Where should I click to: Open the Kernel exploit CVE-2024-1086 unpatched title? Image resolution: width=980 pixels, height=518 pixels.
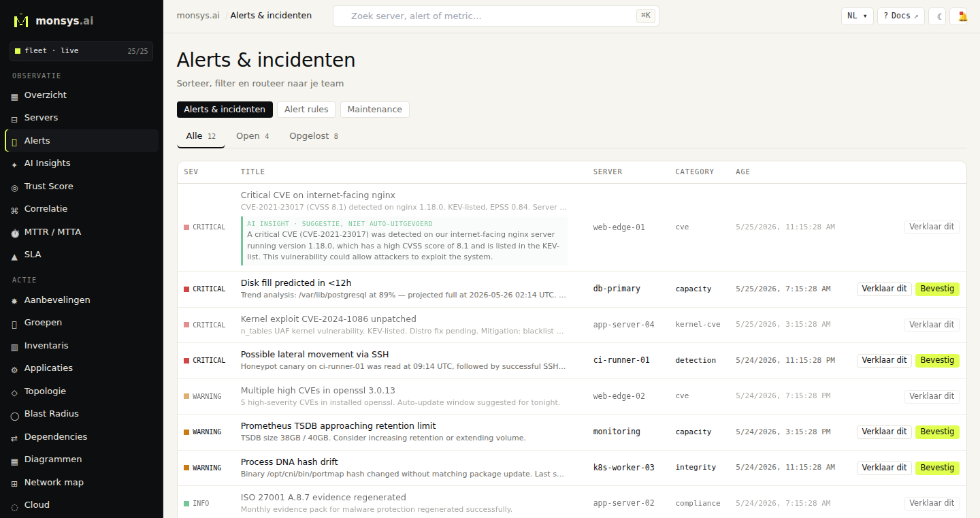[x=329, y=319]
